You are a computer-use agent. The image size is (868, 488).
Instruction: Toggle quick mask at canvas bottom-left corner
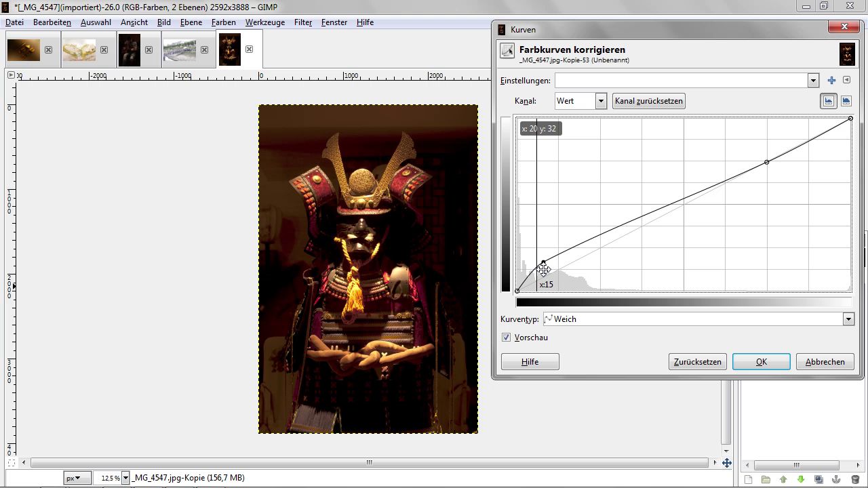point(11,463)
